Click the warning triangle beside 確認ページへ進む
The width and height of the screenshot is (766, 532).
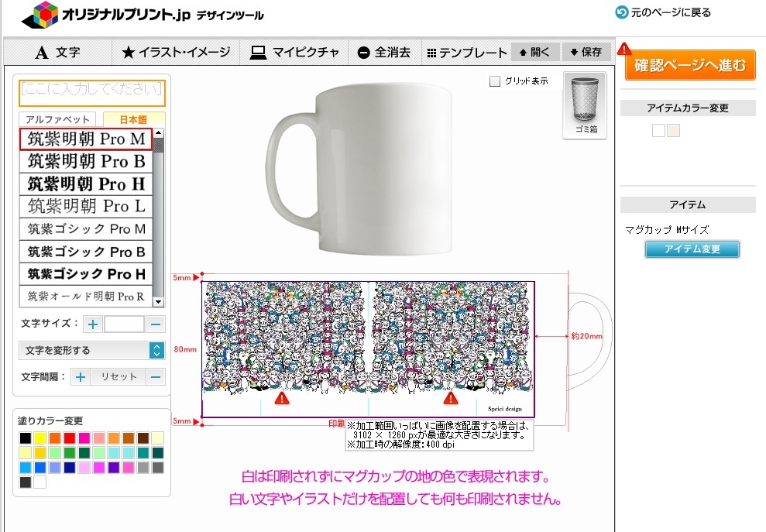pyautogui.click(x=624, y=49)
